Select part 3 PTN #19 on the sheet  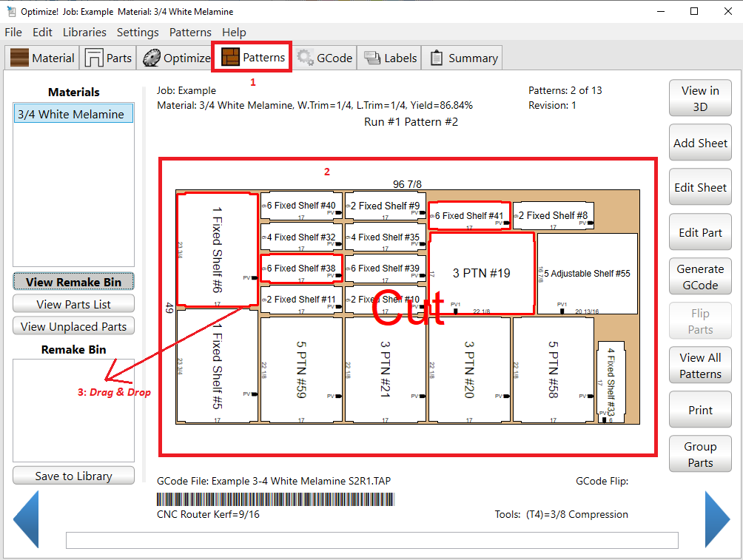pos(482,273)
